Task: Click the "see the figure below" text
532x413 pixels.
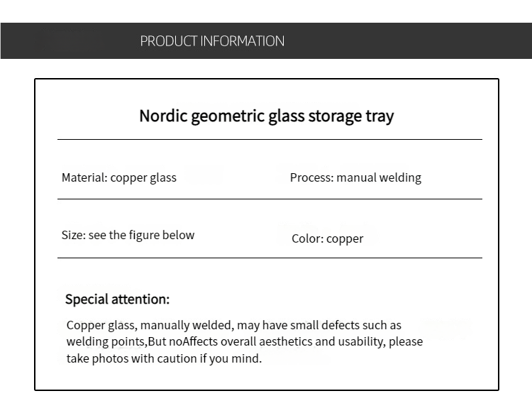Action: (x=141, y=235)
